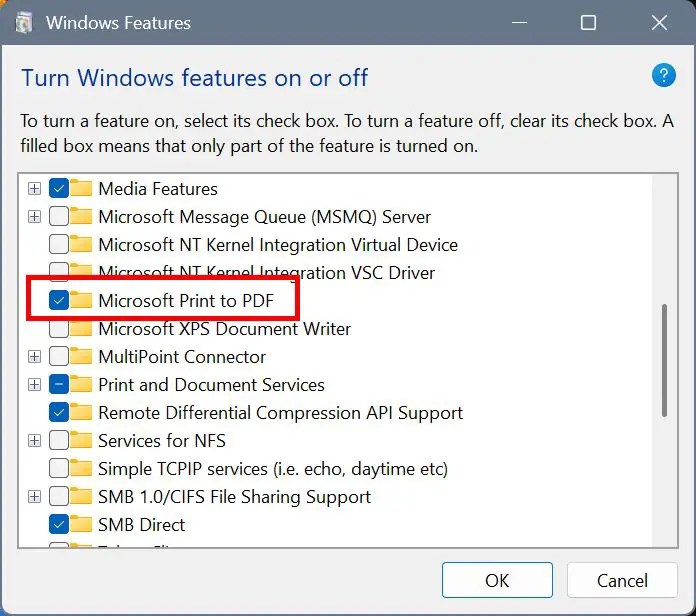Enable Microsoft XPS Document Writer checkbox

59,328
